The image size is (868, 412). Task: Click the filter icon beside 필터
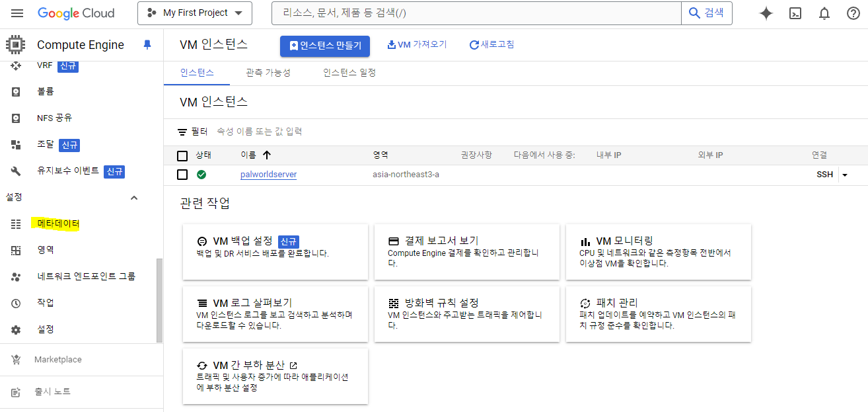click(183, 132)
